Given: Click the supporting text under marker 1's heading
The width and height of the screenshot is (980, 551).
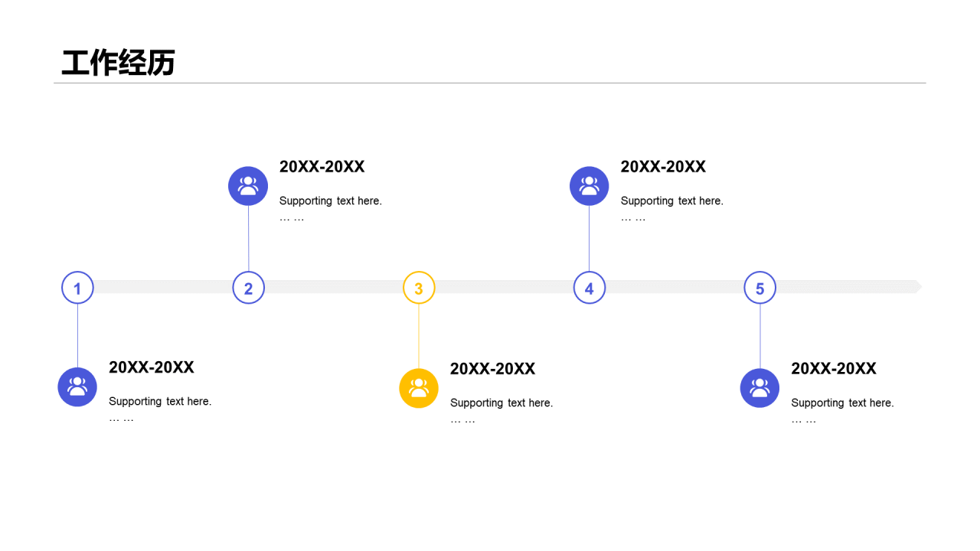Looking at the screenshot, I should 160,402.
